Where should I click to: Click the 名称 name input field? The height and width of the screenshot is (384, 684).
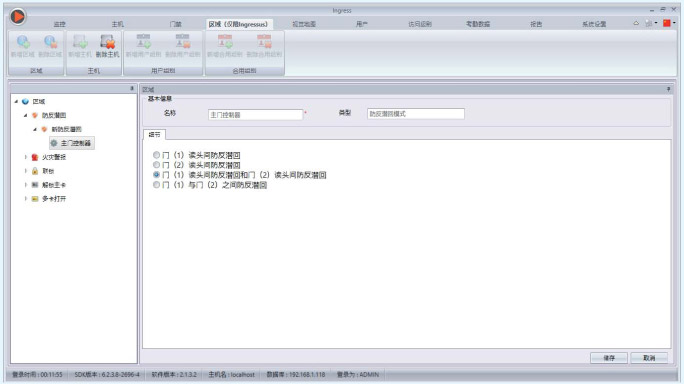coord(255,115)
